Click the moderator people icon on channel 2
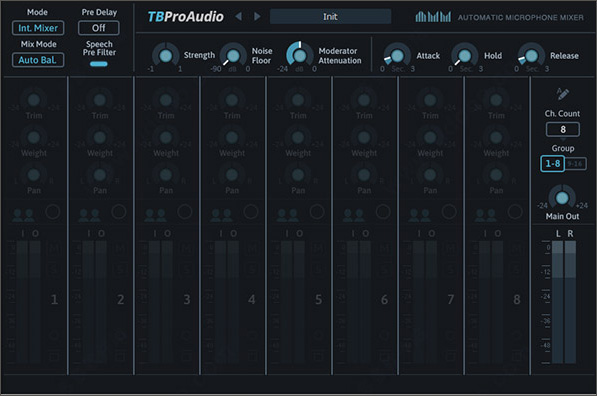 tap(89, 215)
